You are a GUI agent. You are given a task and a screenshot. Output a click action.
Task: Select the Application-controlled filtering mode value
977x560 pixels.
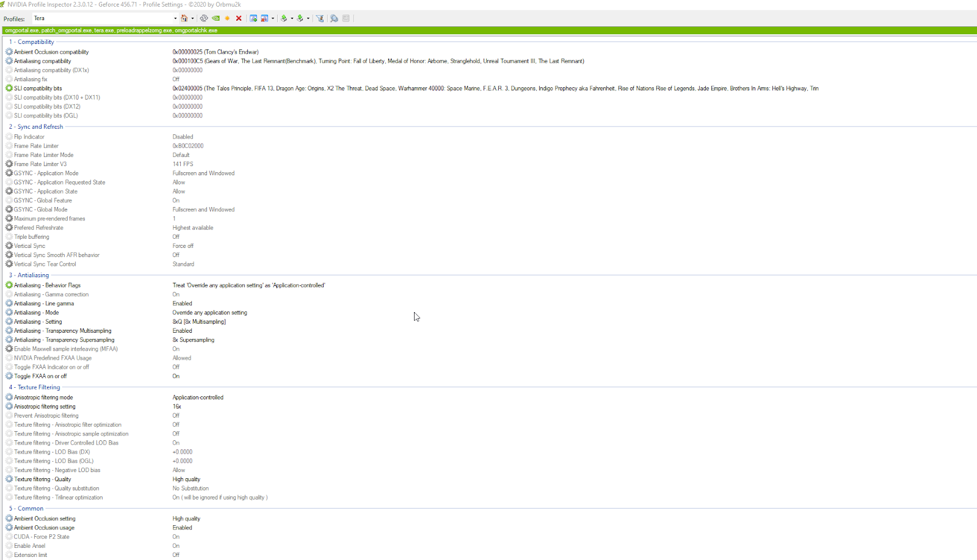(x=198, y=398)
